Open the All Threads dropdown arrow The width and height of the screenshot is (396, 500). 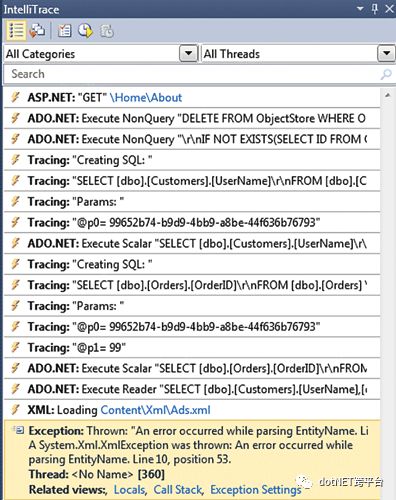[x=386, y=53]
